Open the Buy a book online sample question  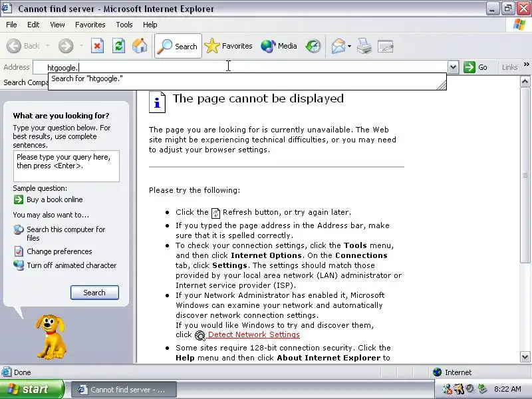coord(55,199)
